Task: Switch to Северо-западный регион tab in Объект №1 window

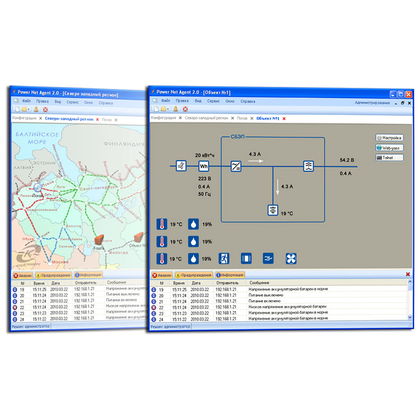Action: coord(206,118)
